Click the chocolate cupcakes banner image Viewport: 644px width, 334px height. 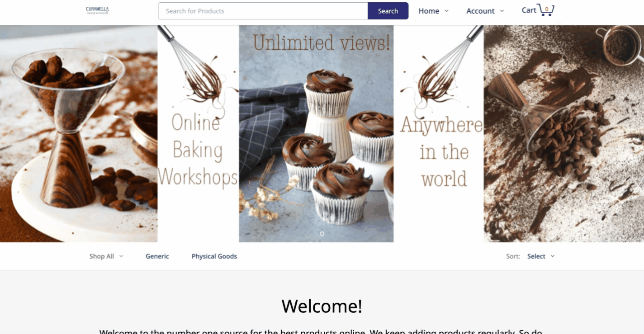coord(316,134)
